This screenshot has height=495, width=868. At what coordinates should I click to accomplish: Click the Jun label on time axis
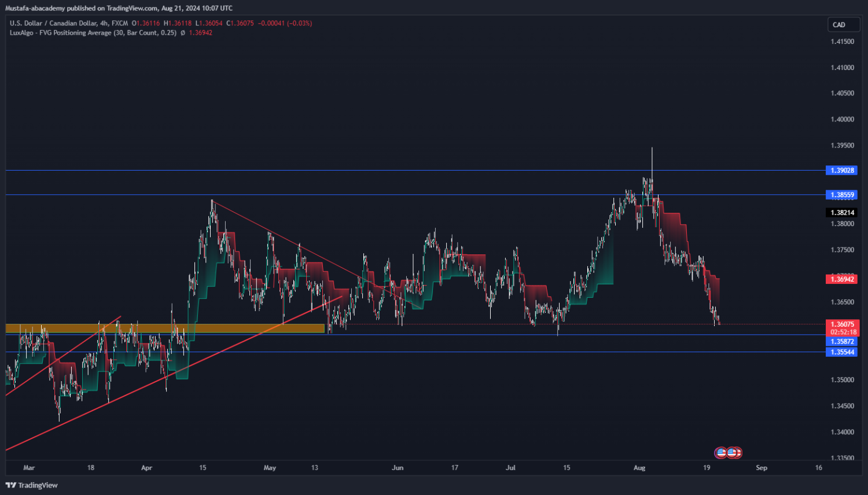tap(398, 468)
